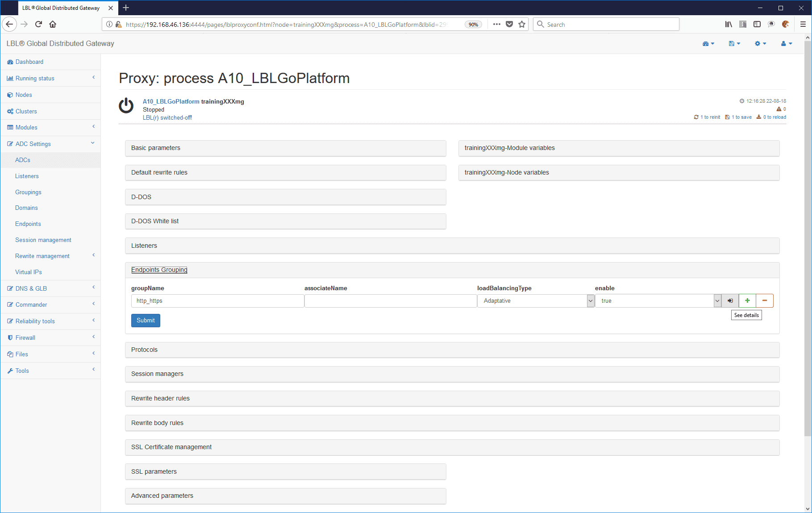Click the See details arrow icon button
Viewport: 812px width, 513px height.
tap(730, 301)
